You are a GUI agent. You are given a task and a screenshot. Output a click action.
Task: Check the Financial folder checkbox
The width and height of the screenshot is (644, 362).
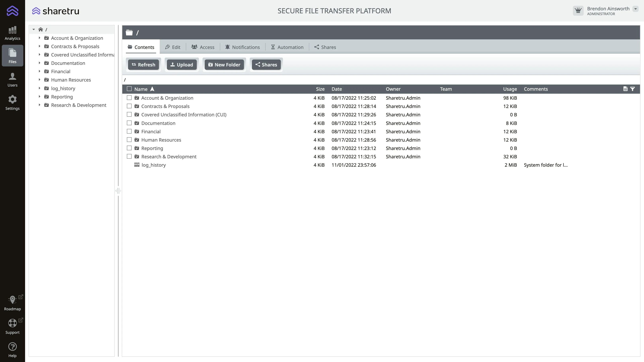[x=129, y=131]
